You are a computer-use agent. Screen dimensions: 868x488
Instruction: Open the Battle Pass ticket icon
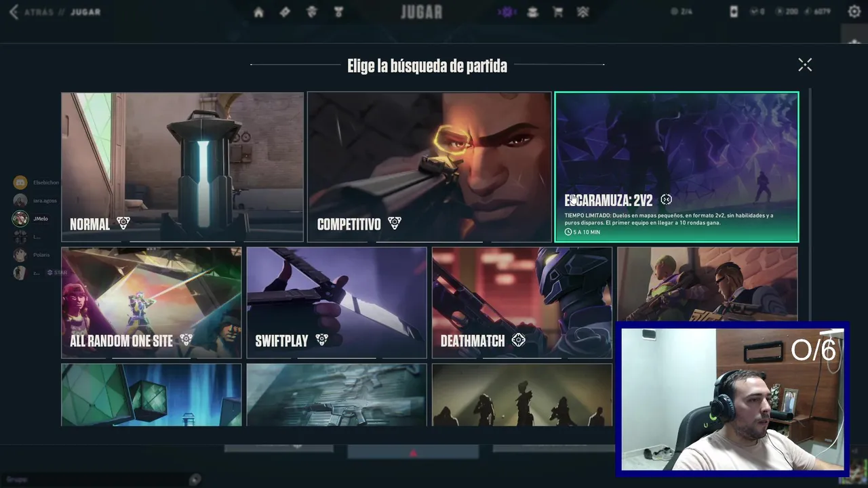pyautogui.click(x=285, y=12)
